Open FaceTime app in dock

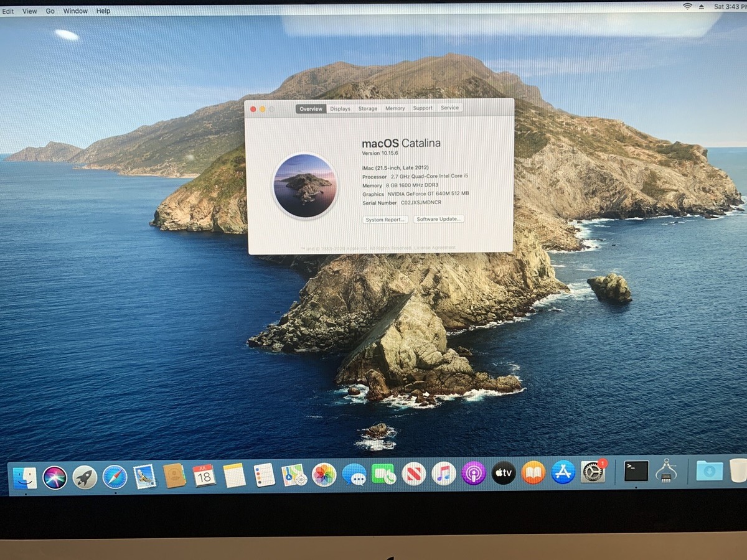point(384,474)
